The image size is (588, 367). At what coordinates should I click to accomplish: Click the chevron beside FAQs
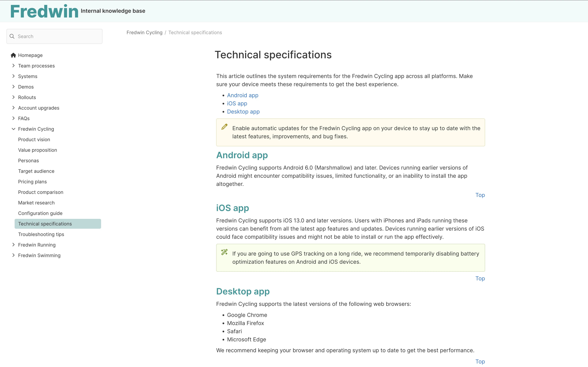[13, 118]
